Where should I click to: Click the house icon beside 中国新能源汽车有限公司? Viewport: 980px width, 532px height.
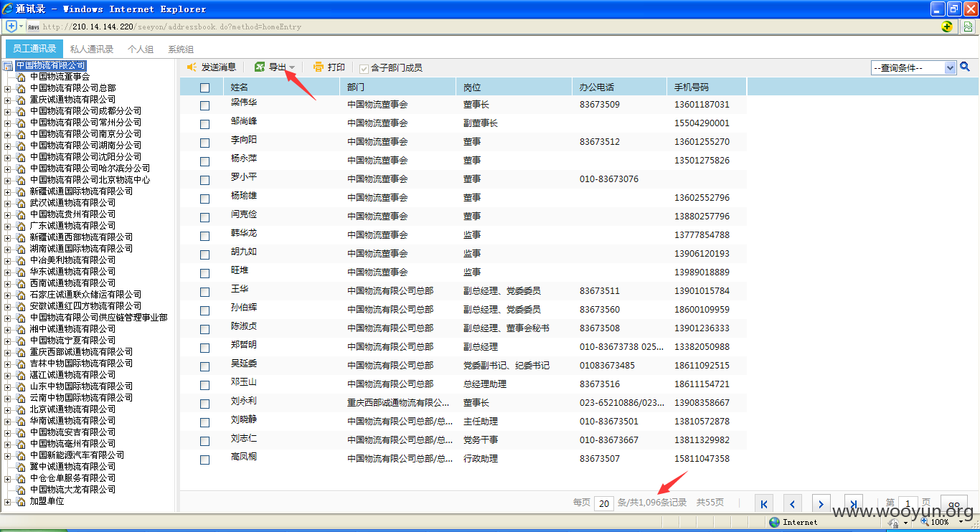pos(21,455)
